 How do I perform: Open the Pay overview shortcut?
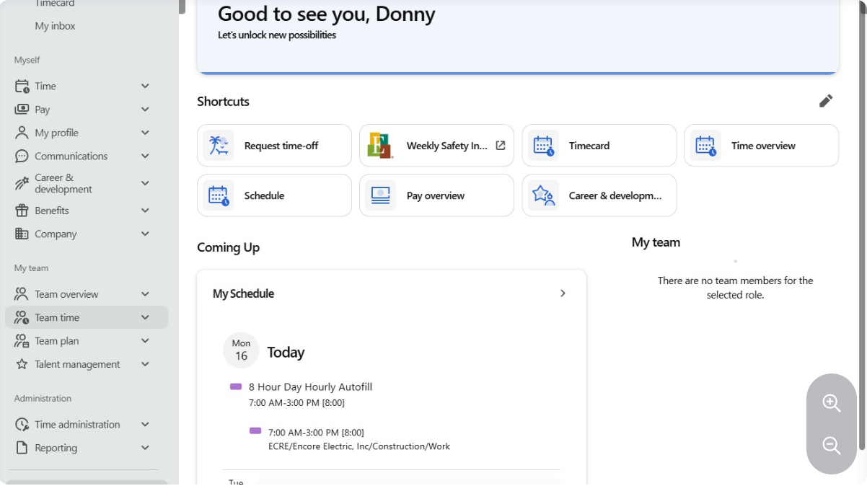[x=436, y=195]
